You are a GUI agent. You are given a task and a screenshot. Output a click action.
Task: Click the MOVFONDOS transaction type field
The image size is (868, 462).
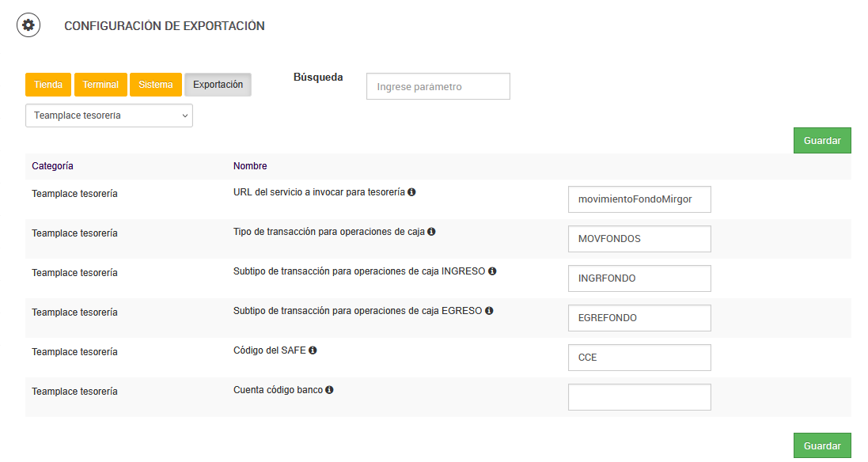click(x=639, y=239)
